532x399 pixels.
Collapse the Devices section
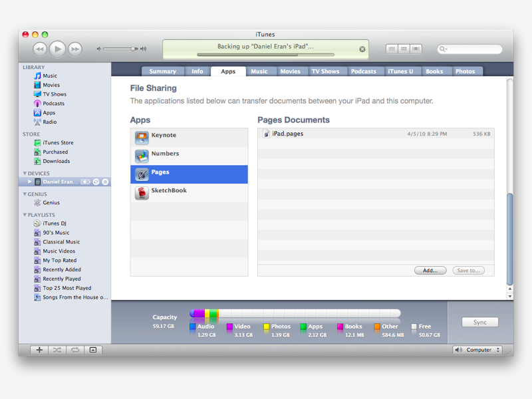pyautogui.click(x=25, y=174)
